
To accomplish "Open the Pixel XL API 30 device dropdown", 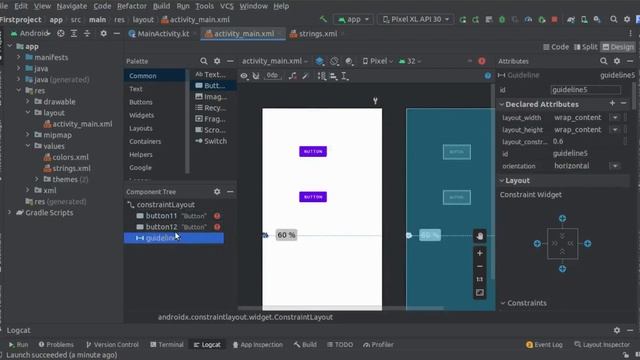I will click(x=416, y=19).
